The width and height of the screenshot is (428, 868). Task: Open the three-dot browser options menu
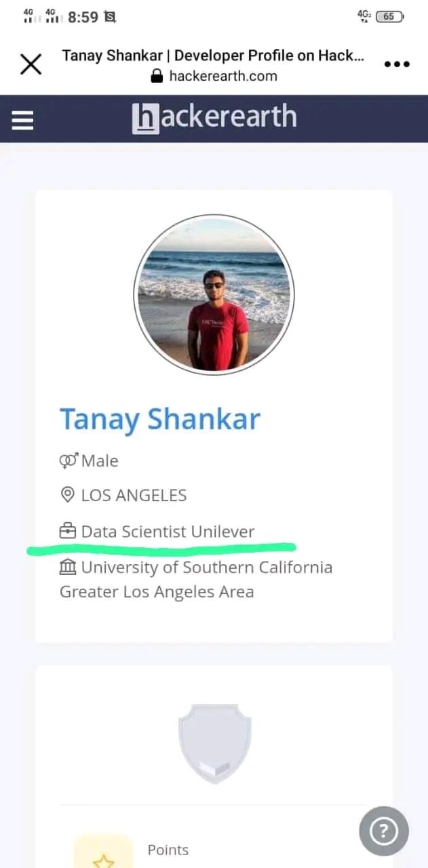pos(397,64)
